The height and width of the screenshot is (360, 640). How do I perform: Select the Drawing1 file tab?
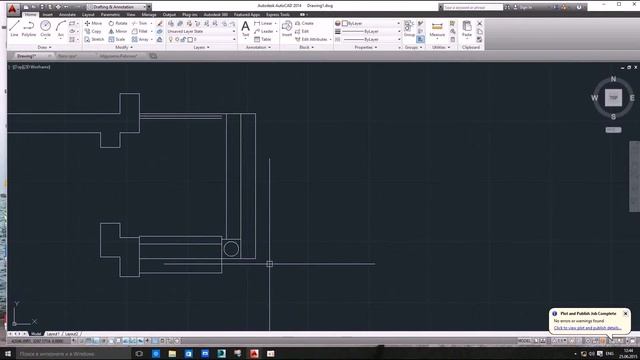coord(27,56)
